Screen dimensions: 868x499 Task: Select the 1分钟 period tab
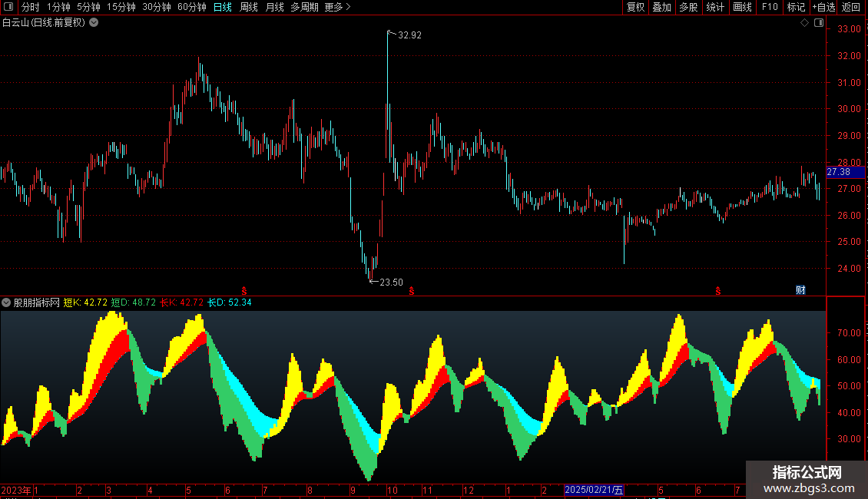(x=58, y=7)
